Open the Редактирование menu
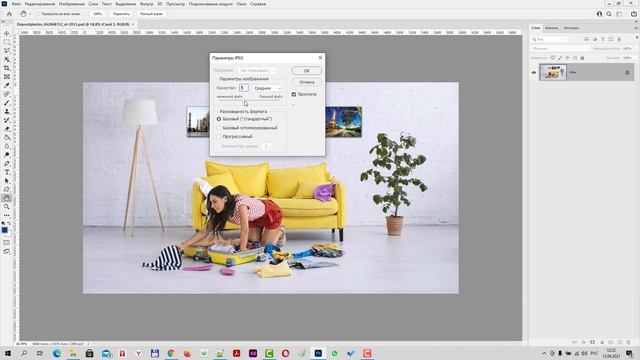This screenshot has height=360, width=640. pos(40,4)
